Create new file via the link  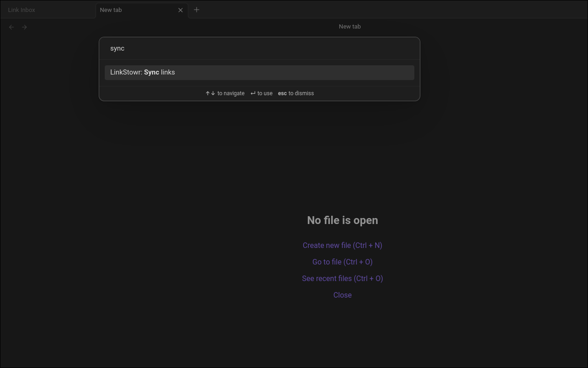tap(342, 246)
